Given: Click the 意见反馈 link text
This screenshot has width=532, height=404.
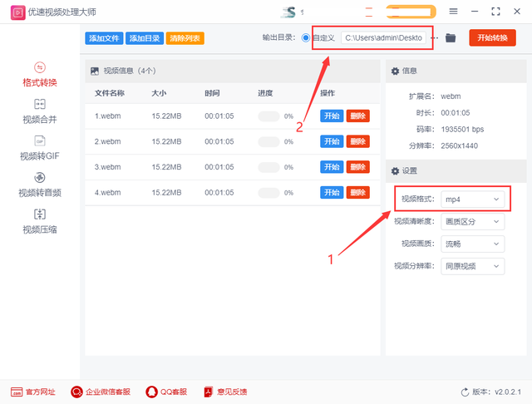Looking at the screenshot, I should tap(232, 392).
